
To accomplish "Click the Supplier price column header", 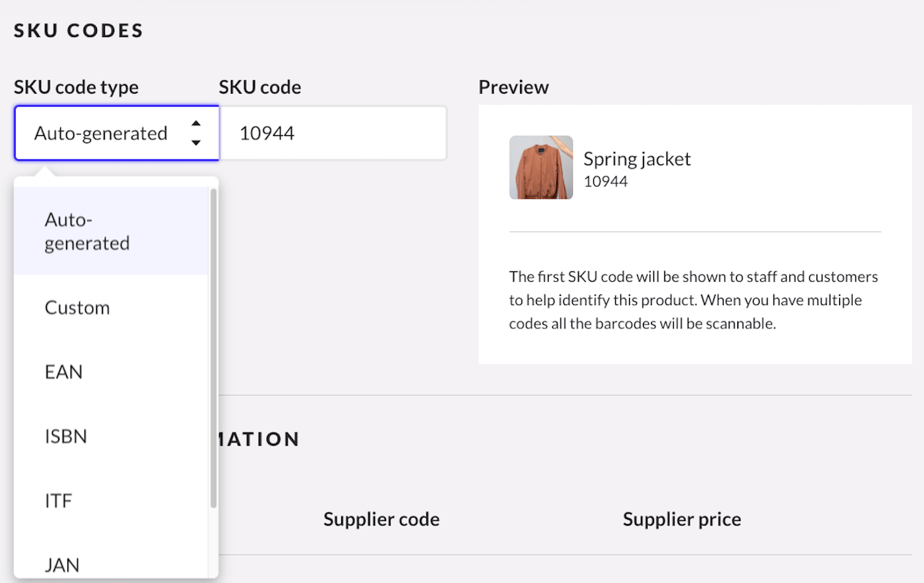I will point(682,519).
